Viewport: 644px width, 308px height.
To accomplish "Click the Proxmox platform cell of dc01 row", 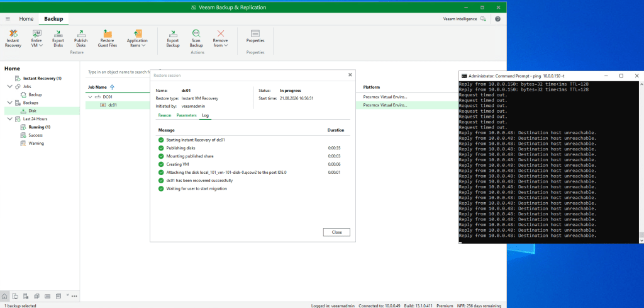I will coord(386,105).
